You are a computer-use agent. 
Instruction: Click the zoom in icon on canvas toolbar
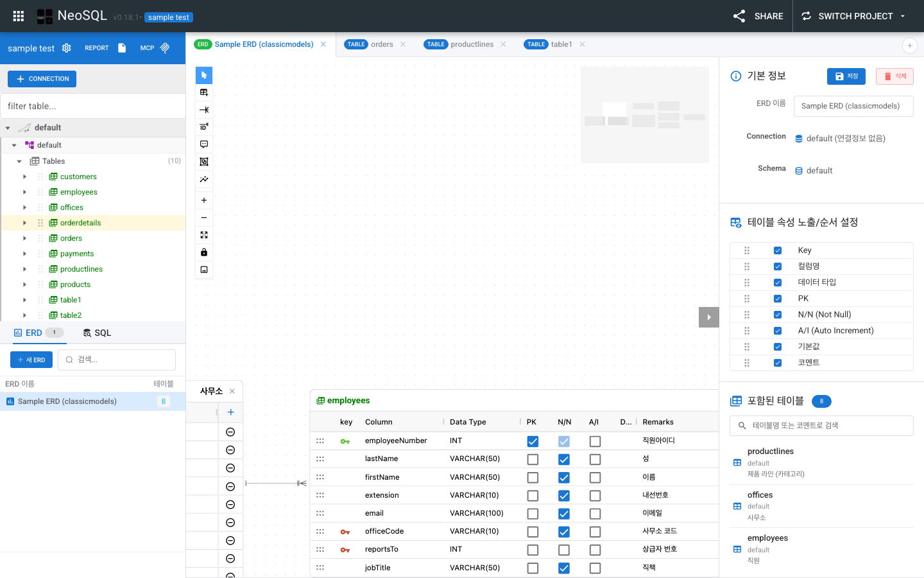coord(203,200)
